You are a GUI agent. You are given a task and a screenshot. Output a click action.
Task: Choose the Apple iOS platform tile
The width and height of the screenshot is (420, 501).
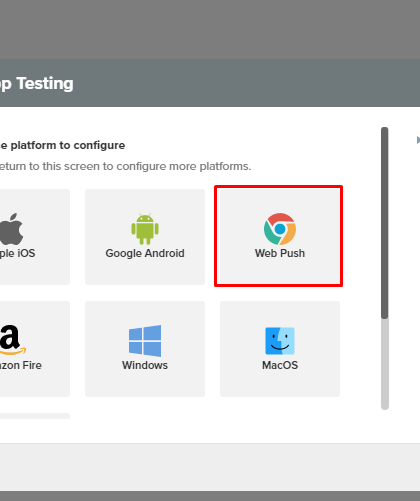point(35,237)
